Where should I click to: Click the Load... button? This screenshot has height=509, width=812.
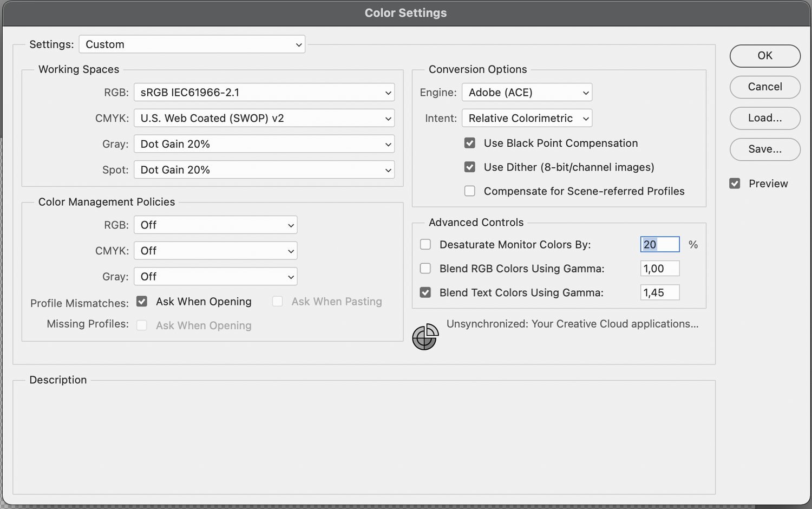pos(764,118)
